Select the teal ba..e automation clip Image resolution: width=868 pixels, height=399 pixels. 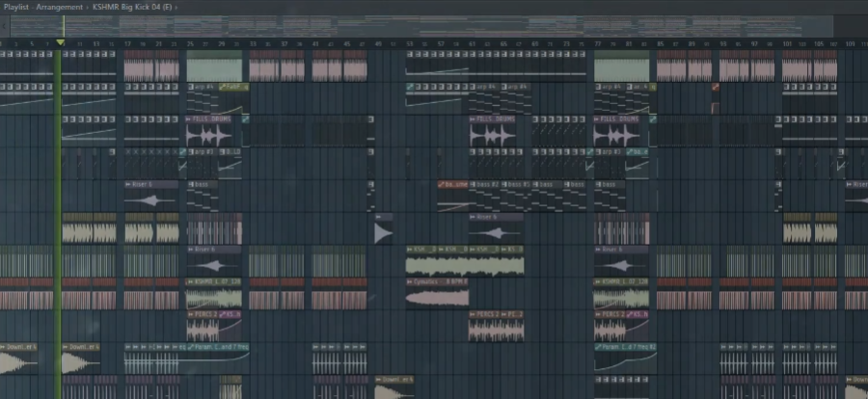tap(637, 163)
